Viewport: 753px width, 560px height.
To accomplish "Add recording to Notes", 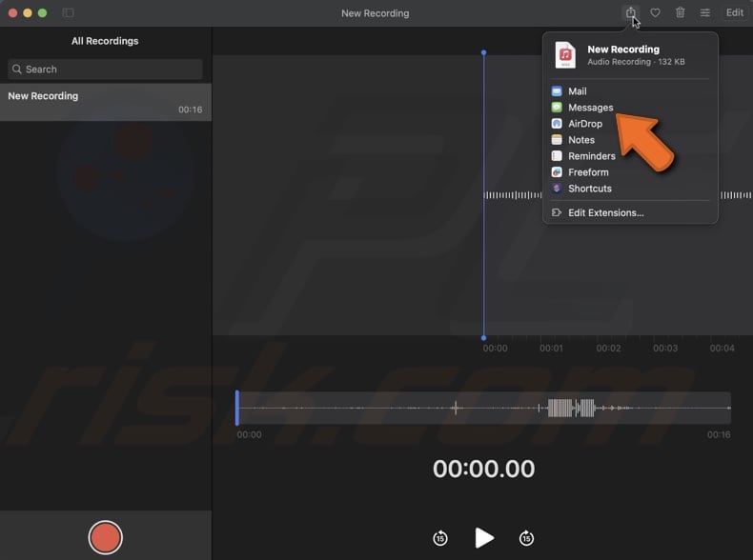I will (581, 140).
